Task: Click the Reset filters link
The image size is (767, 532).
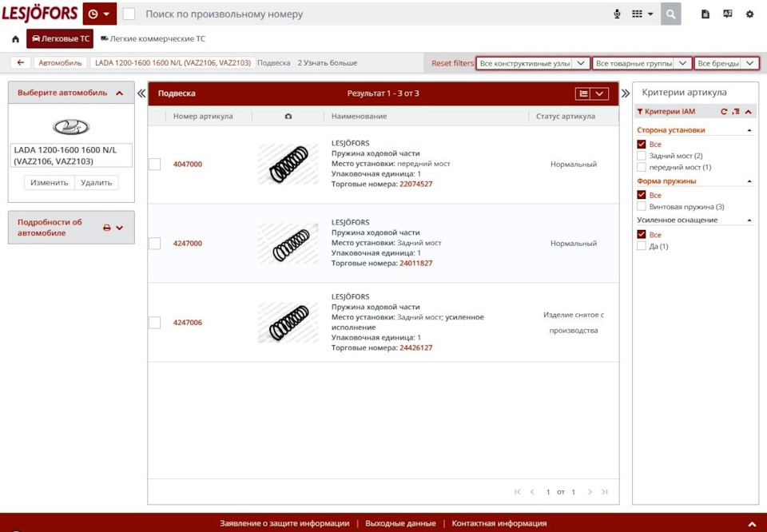Action: pos(452,63)
